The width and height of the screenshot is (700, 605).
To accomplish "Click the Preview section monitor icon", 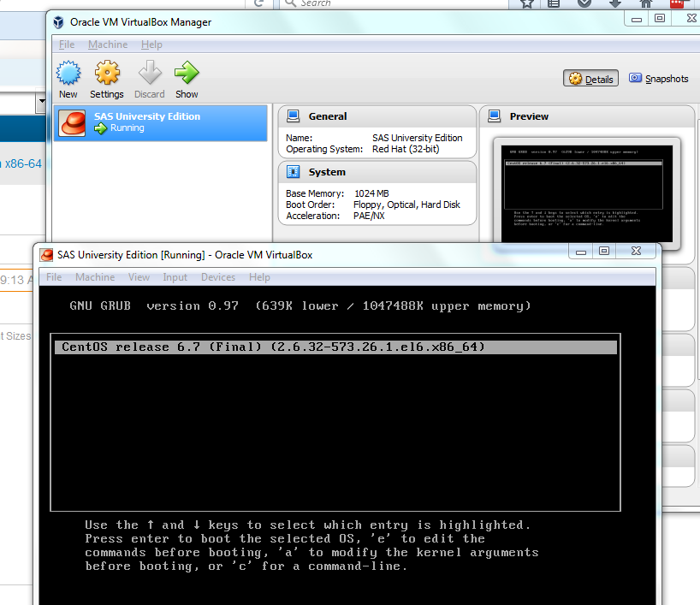I will click(495, 116).
